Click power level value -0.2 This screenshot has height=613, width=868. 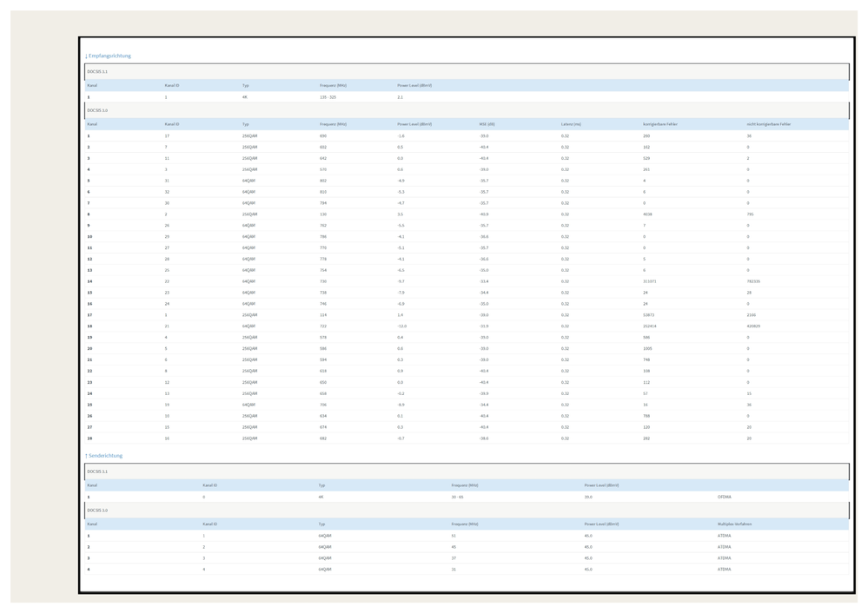(x=401, y=394)
